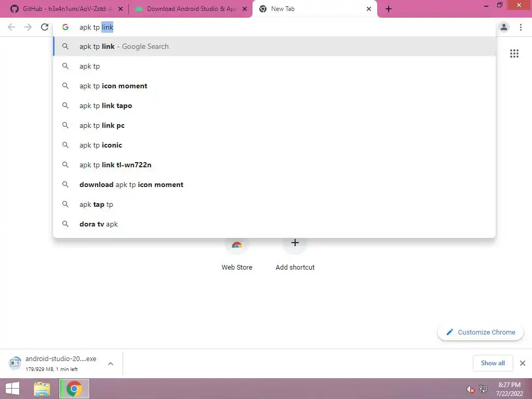Select the 'dora tv apk' suggestion
The height and width of the screenshot is (399, 532).
pos(274,224)
